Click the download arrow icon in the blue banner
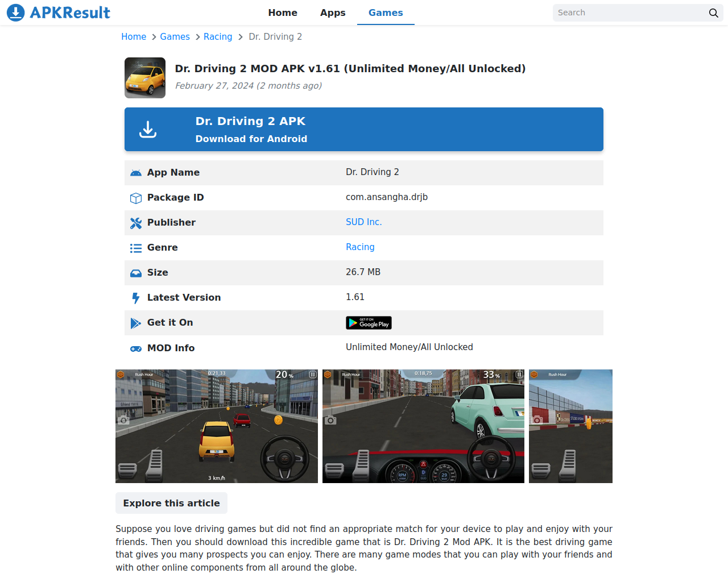The height and width of the screenshot is (582, 728). [x=148, y=130]
